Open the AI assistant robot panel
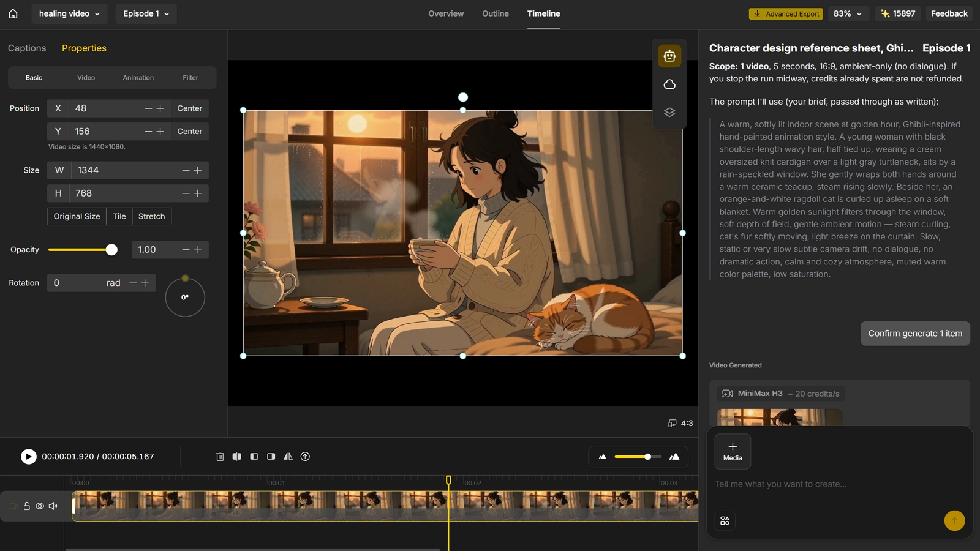980x551 pixels. tap(669, 56)
